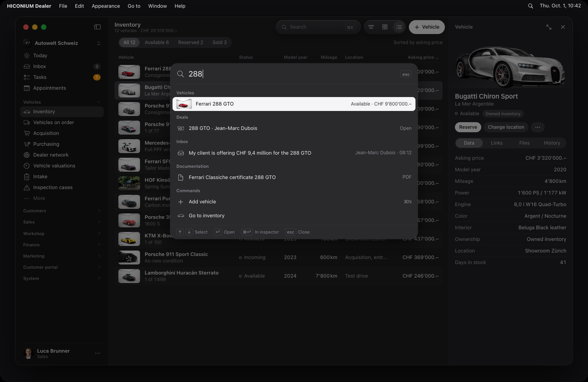Expand the Finance sidebar section
The width and height of the screenshot is (588, 382).
(x=62, y=245)
